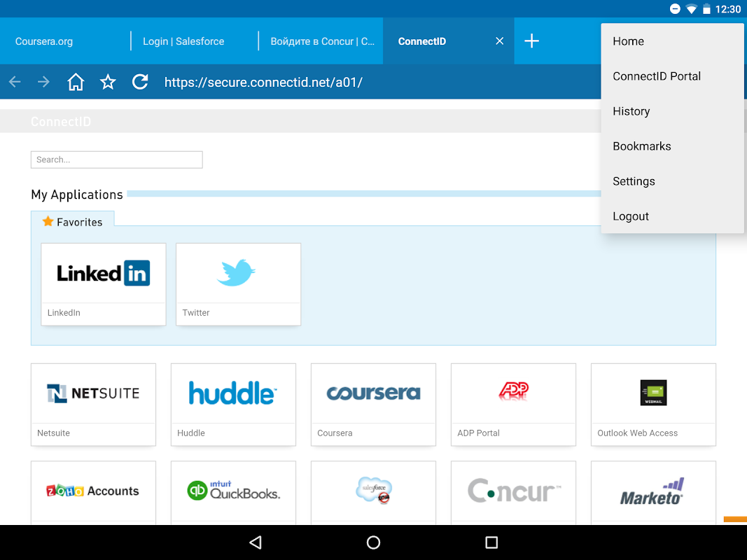Open the Intuit QuickBooks tile

[233, 493]
